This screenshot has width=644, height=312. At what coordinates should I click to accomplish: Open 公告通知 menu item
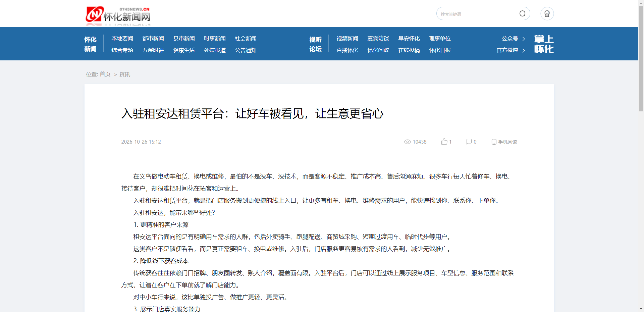coord(246,50)
